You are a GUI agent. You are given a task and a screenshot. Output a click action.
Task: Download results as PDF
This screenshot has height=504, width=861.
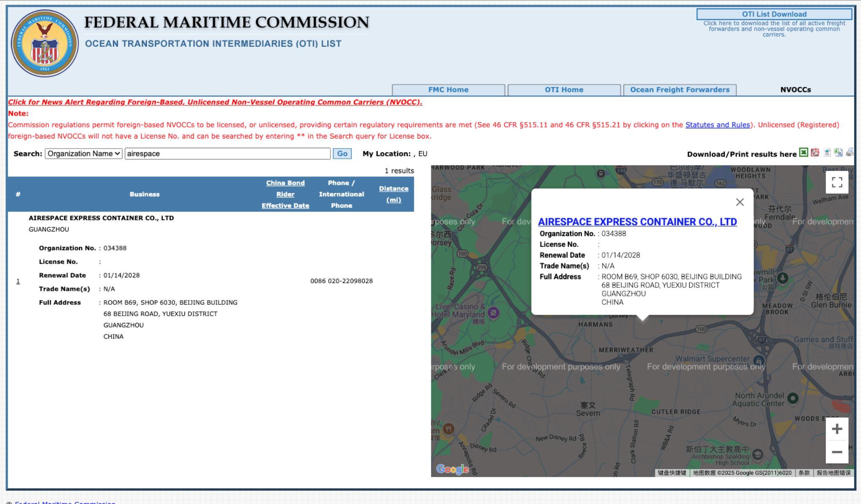click(815, 153)
